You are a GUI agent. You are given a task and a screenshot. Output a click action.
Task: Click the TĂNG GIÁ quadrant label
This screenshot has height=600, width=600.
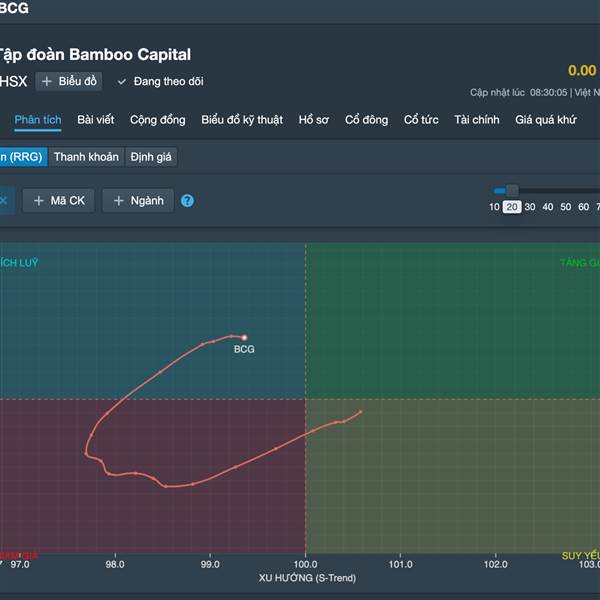coord(580,263)
